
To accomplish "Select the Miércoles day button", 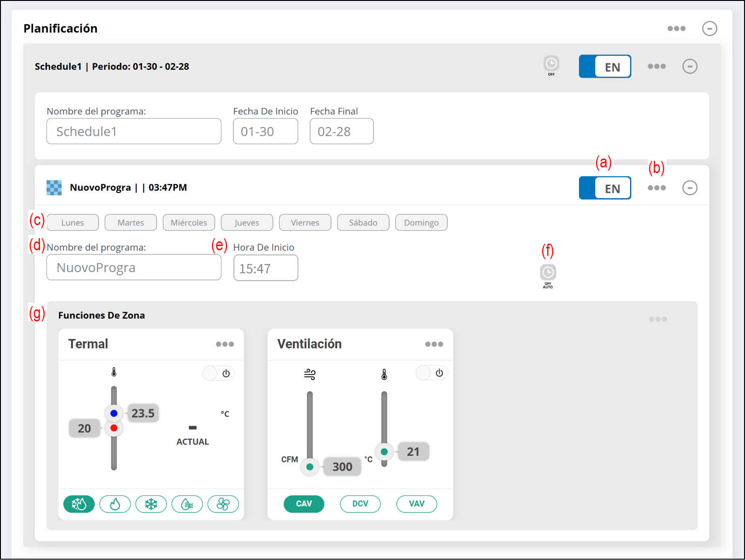I will click(x=189, y=222).
